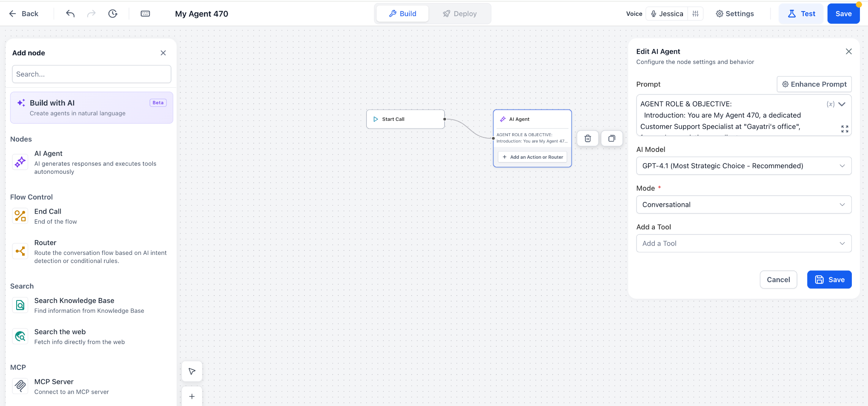The width and height of the screenshot is (868, 406).
Task: Select the AI Agent node header on canvas
Action: tap(532, 119)
